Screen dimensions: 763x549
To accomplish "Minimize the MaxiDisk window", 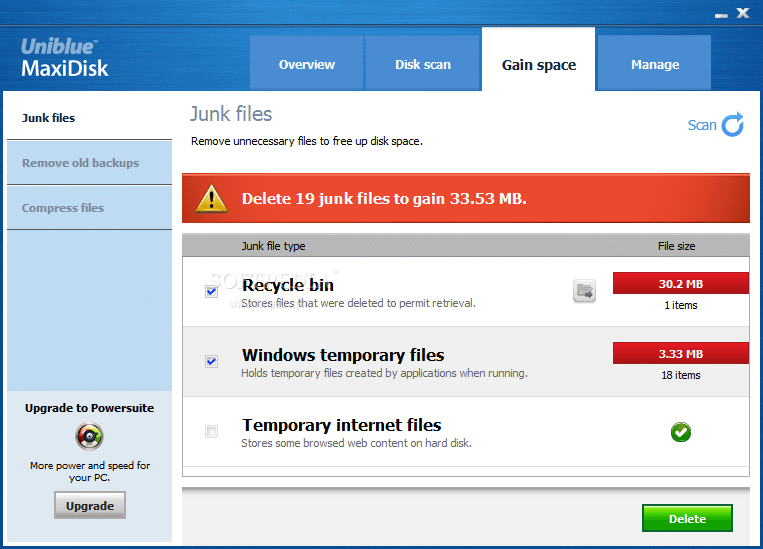I will pos(721,15).
